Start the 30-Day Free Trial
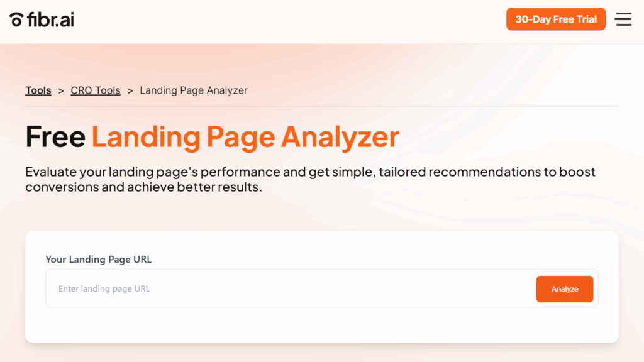This screenshot has height=362, width=644. (555, 19)
